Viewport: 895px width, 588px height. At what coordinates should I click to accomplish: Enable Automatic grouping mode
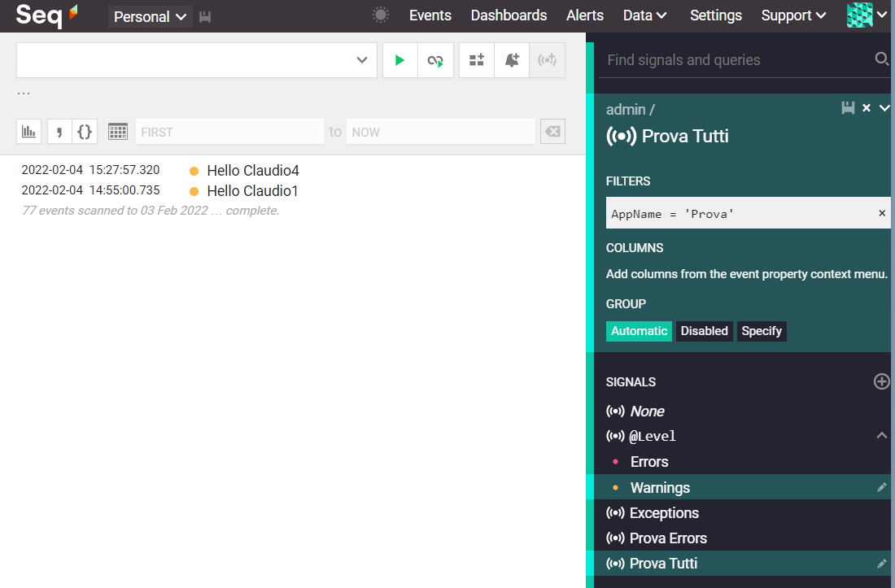click(x=639, y=331)
